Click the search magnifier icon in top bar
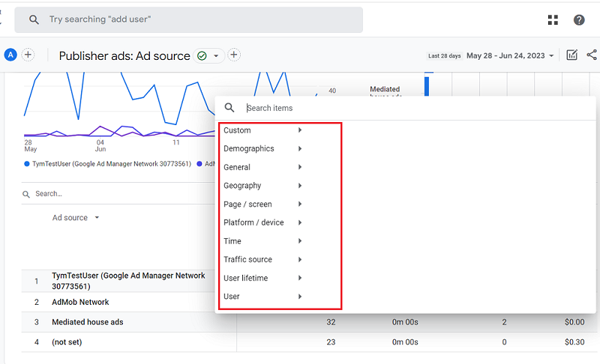 tap(34, 19)
